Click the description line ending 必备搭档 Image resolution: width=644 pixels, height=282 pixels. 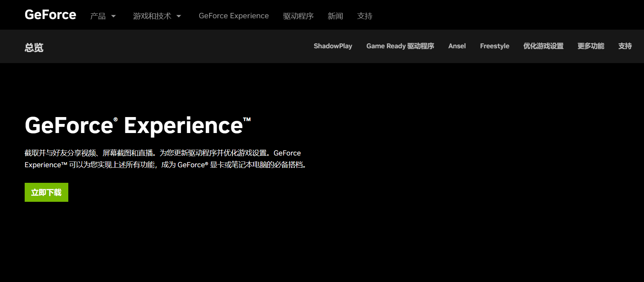pos(165,165)
